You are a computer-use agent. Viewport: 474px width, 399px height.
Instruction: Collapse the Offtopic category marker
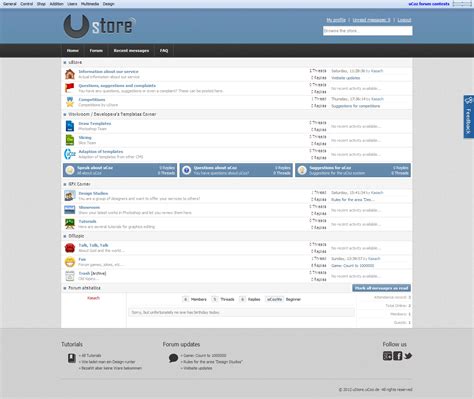pos(65,236)
